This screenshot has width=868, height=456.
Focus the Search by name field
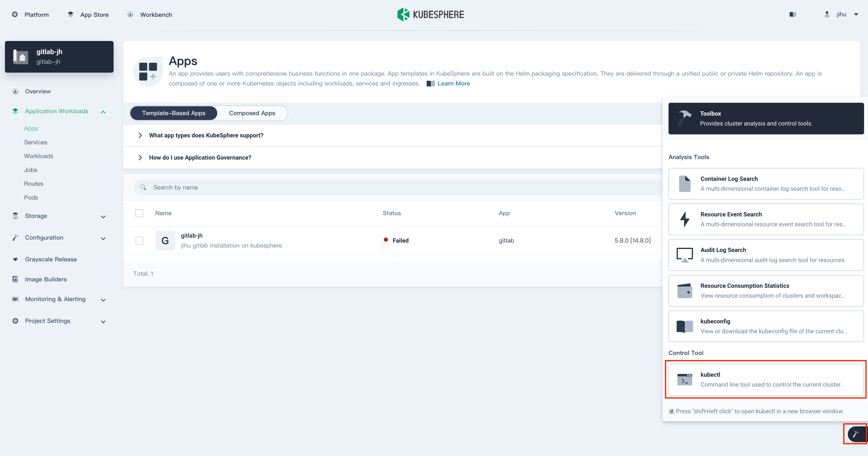398,187
